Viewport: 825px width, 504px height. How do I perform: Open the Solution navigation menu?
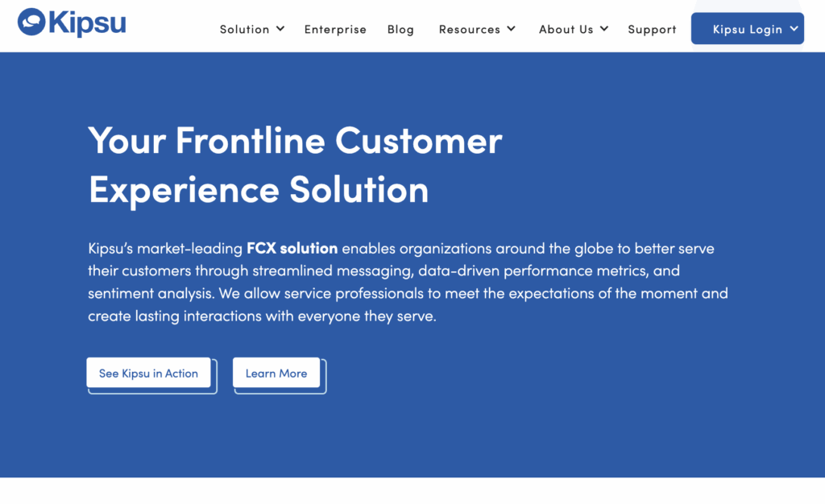(x=245, y=29)
